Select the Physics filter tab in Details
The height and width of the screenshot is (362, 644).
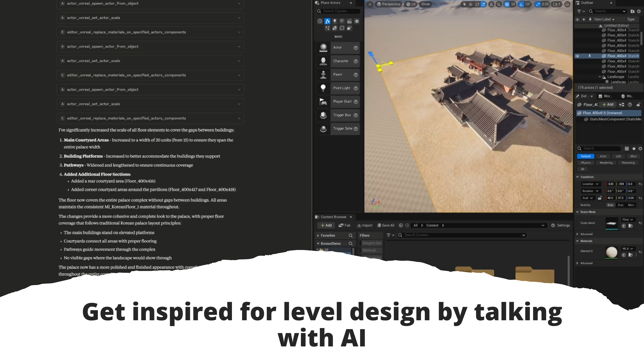585,163
